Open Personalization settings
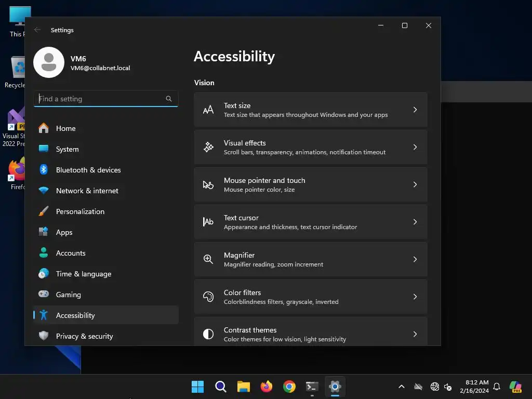The height and width of the screenshot is (399, 532). tap(106, 211)
